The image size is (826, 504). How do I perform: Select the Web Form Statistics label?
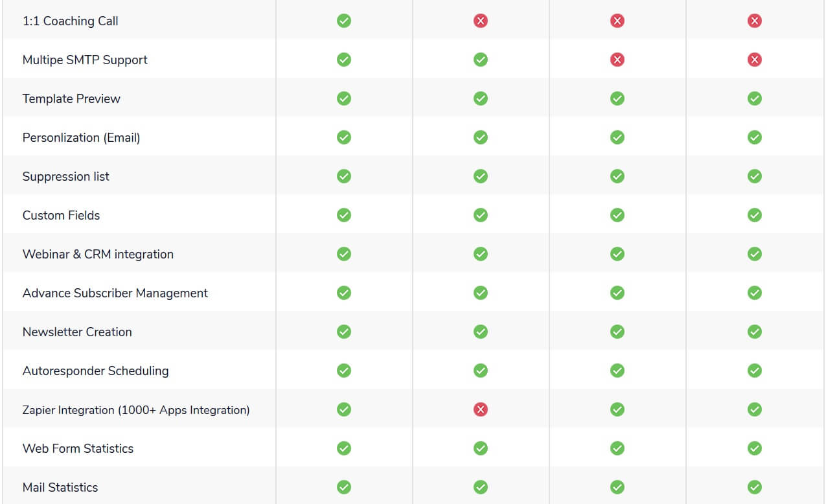point(78,448)
